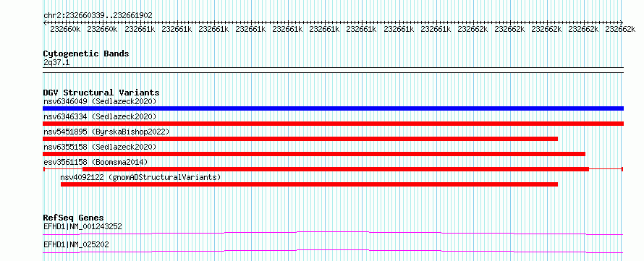The width and height of the screenshot is (644, 261).
Task: Open variant nsv4092122 (gnomADStructuralVariants) label
Action: point(140,177)
